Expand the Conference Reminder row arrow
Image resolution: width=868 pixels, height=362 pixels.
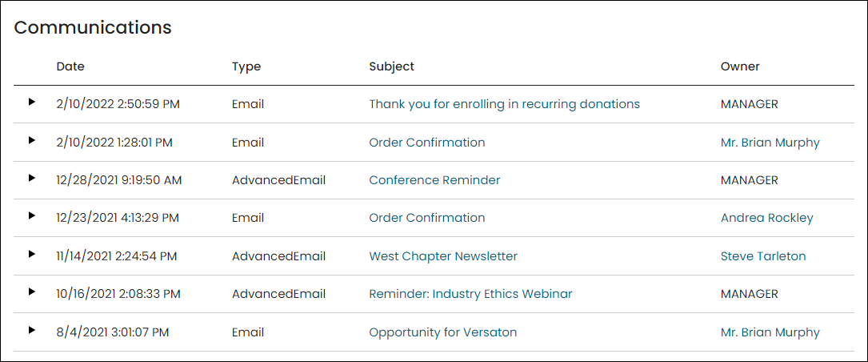[31, 178]
